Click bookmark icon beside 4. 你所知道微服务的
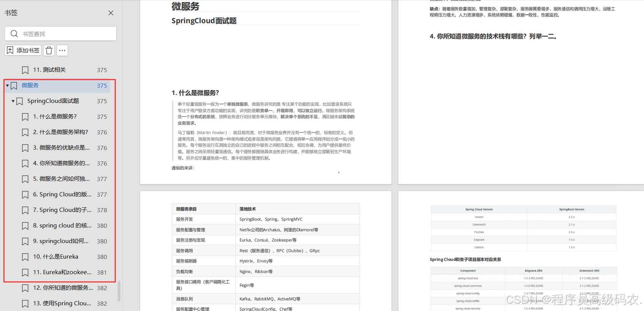The image size is (644, 311). pos(25,164)
